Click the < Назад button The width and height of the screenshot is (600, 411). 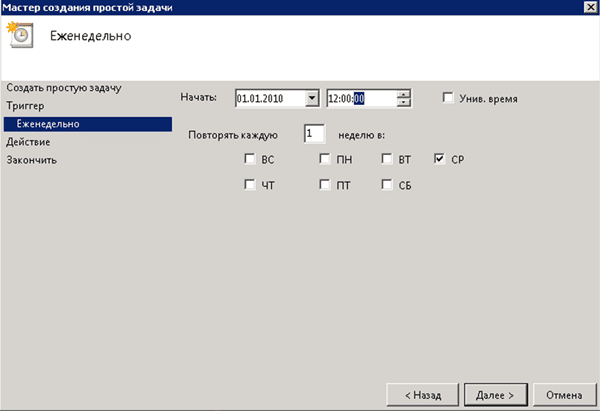tap(421, 394)
